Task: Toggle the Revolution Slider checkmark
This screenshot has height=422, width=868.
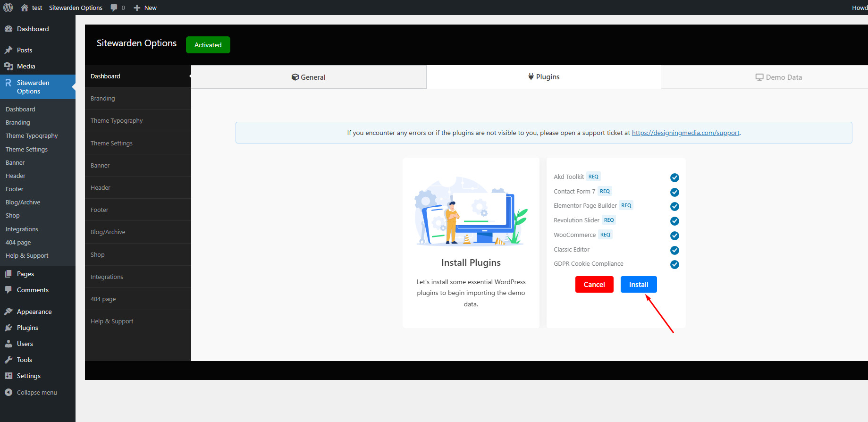Action: 674,221
